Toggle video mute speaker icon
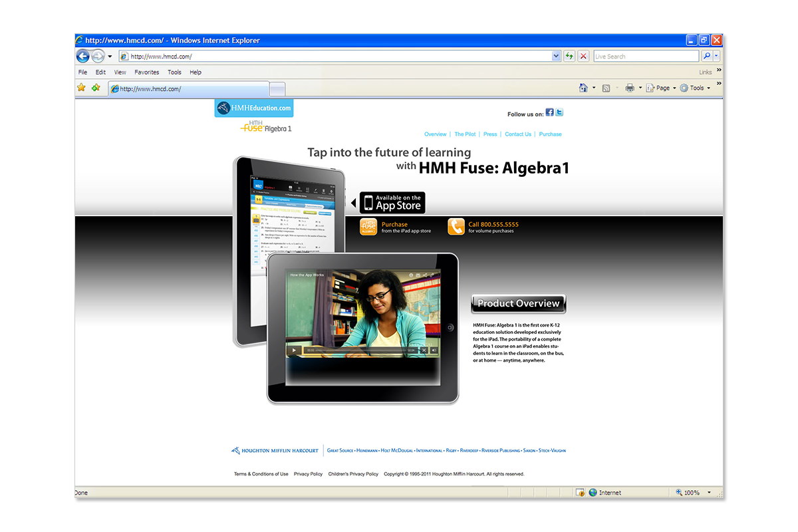 click(x=434, y=350)
